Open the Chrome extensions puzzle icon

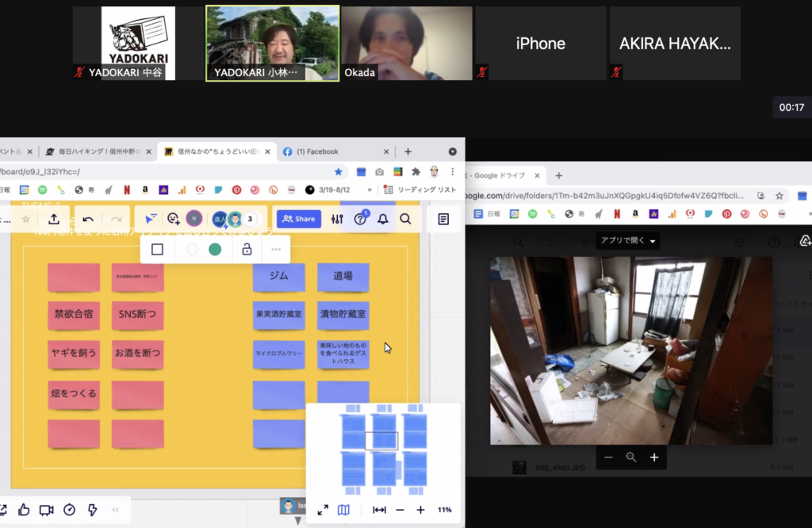pos(416,172)
